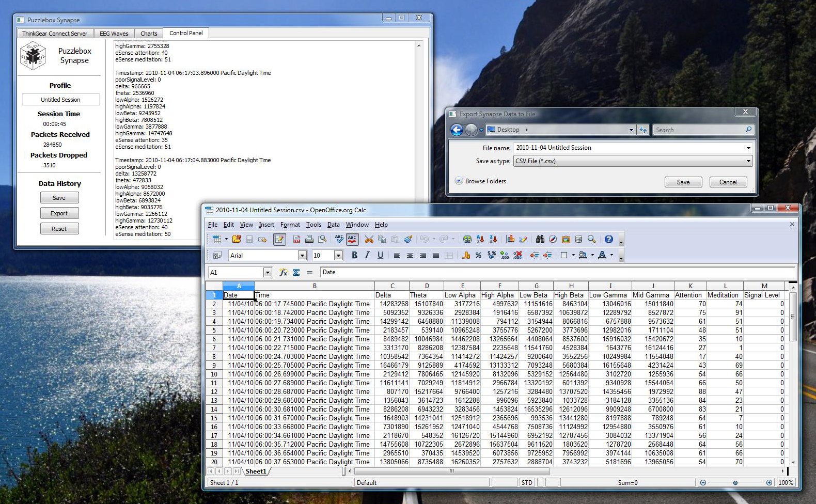This screenshot has width=816, height=504.
Task: Open Data Sources cylinder icon
Action: tap(578, 239)
